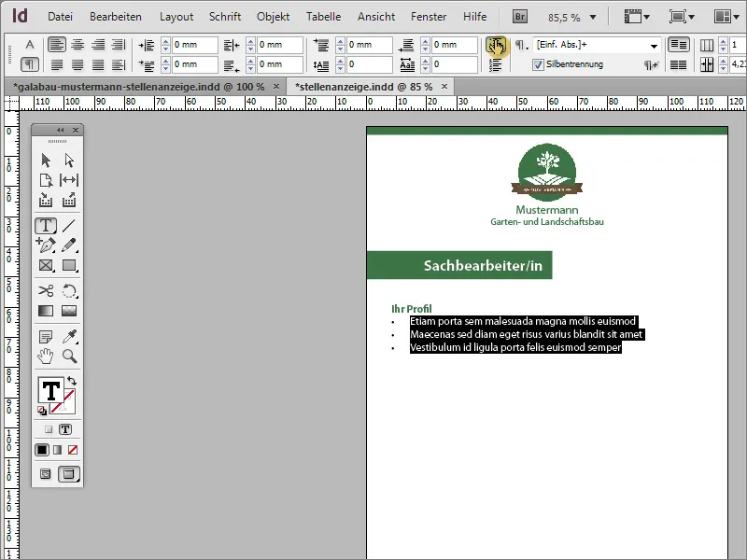Select the Rectangle Frame tool

click(46, 265)
